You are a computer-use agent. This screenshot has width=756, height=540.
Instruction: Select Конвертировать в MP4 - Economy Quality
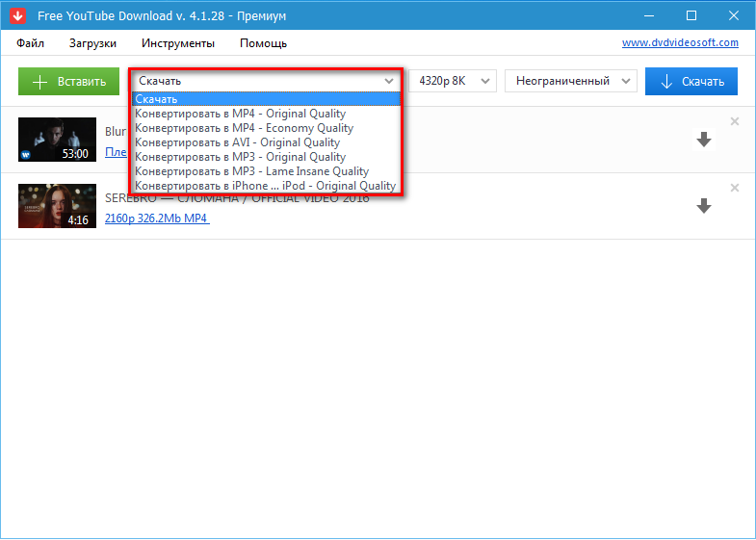click(x=244, y=128)
